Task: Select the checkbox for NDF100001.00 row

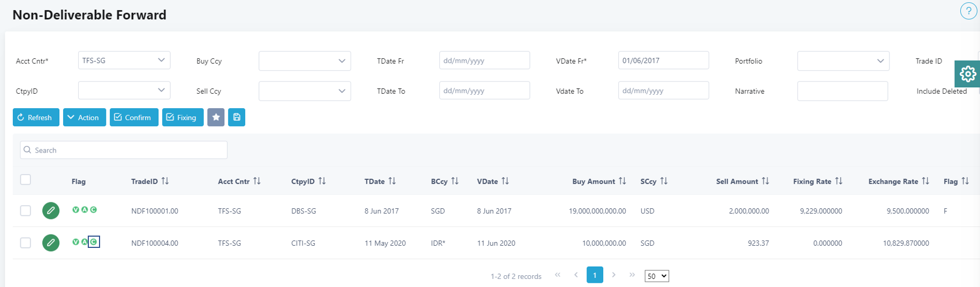Action: (x=26, y=211)
